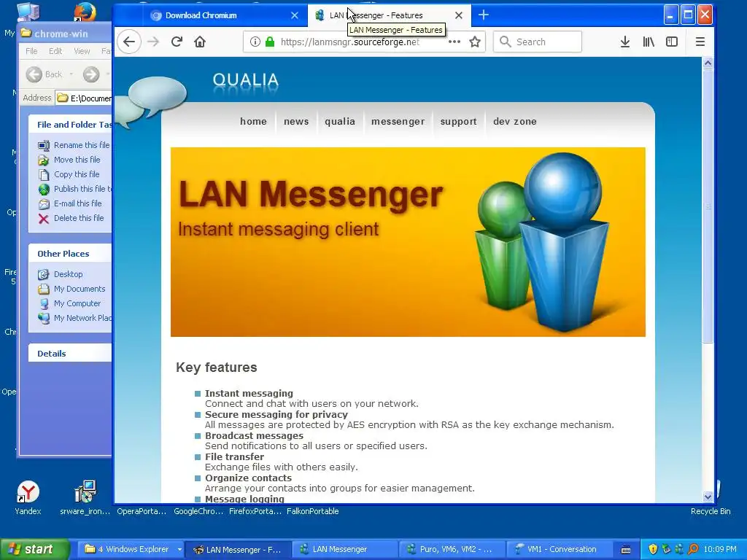
Task: Open the dev zone navigation link
Action: (515, 122)
